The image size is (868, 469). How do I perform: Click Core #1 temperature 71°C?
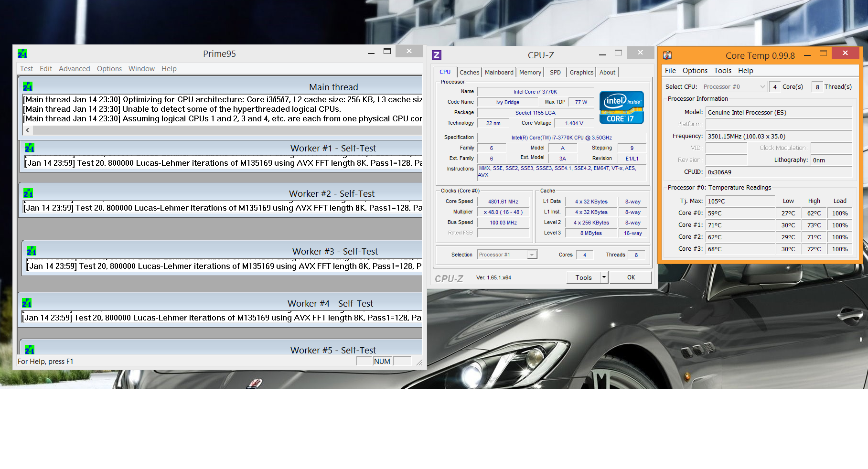point(740,225)
